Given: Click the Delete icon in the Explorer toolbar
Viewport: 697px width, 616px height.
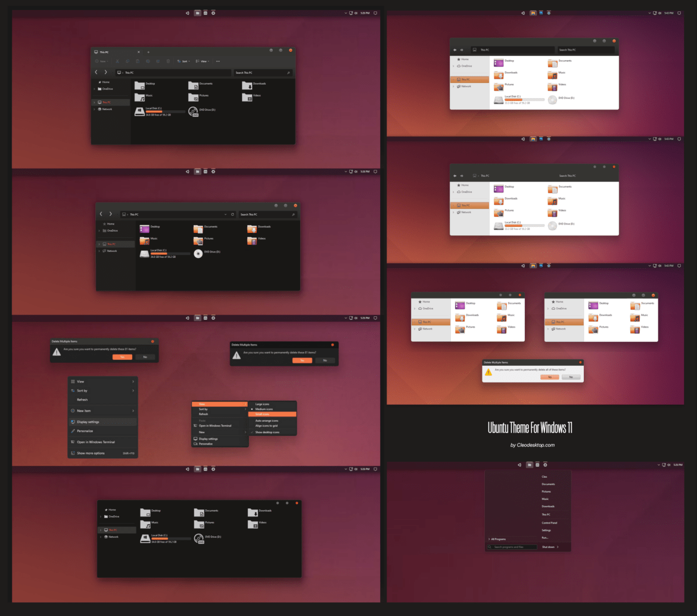Looking at the screenshot, I should click(x=168, y=61).
